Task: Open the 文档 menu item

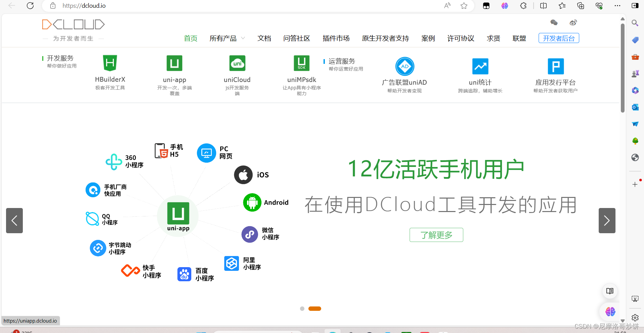Action: (264, 38)
